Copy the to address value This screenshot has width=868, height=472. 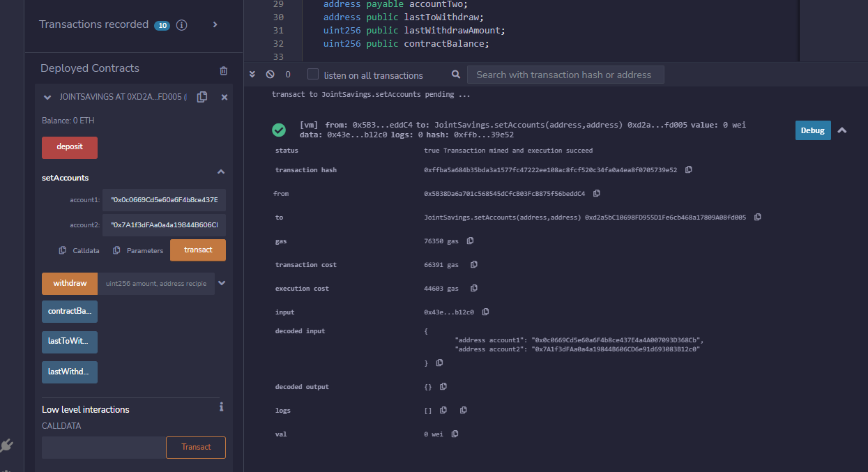(x=758, y=217)
